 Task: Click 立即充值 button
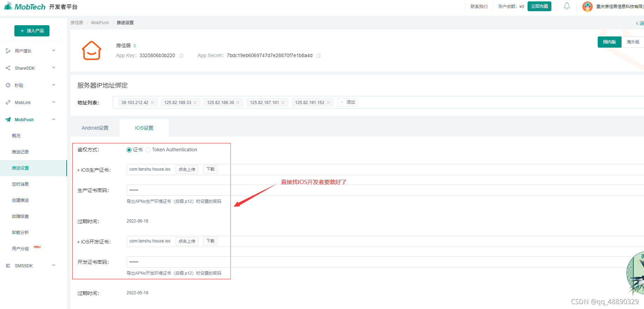(x=539, y=6)
